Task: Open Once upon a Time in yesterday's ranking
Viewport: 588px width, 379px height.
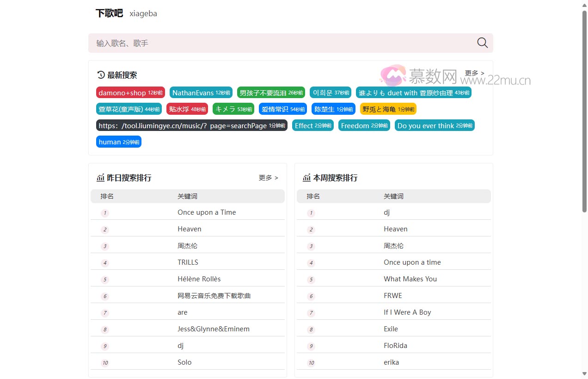Action: point(207,212)
